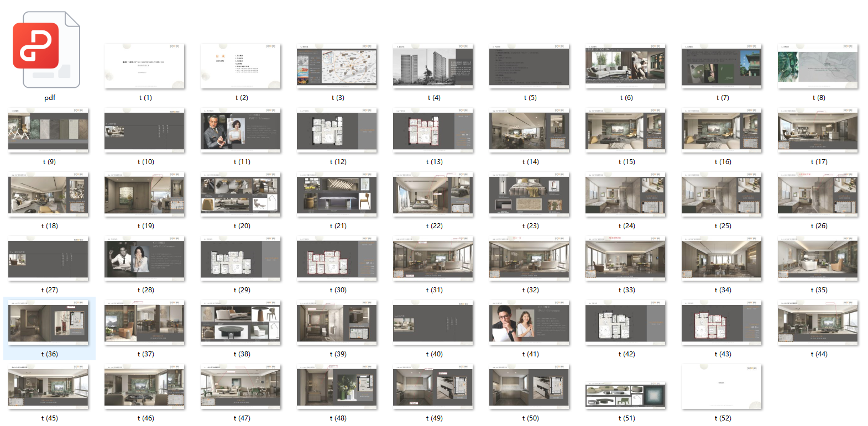
Task: Select the t (4) building towers thumbnail
Action: click(x=433, y=66)
